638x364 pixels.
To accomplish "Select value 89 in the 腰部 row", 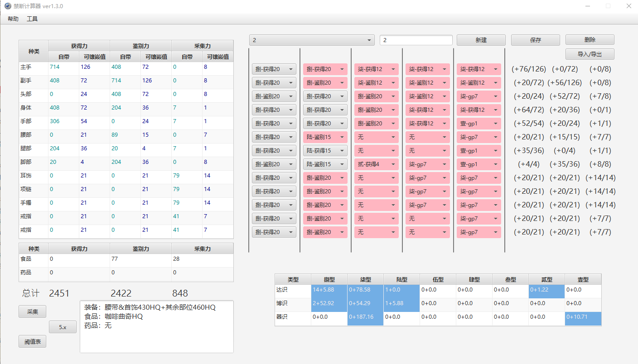I will [x=115, y=135].
